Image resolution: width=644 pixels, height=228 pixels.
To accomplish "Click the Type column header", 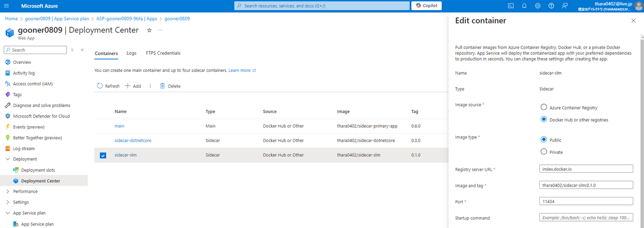I will point(210,112).
